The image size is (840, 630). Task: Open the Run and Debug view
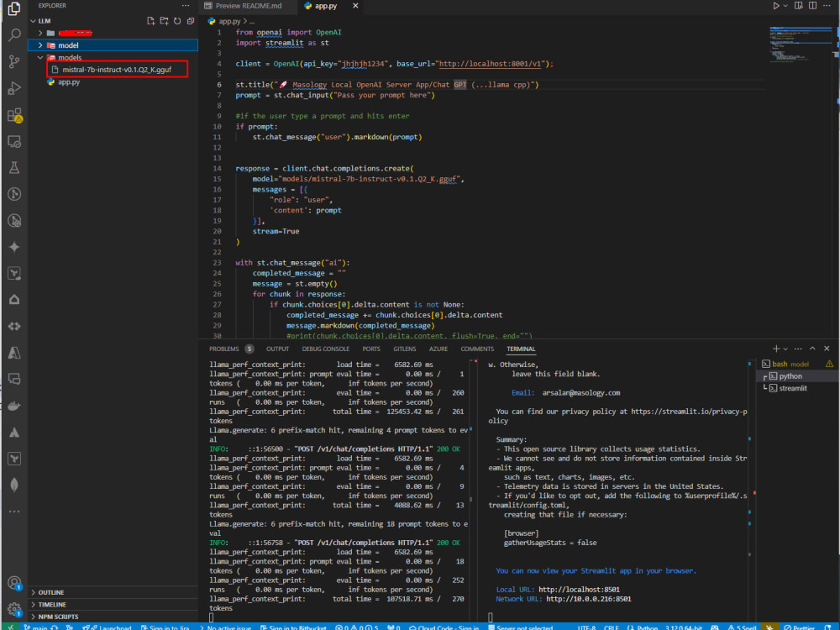14,88
